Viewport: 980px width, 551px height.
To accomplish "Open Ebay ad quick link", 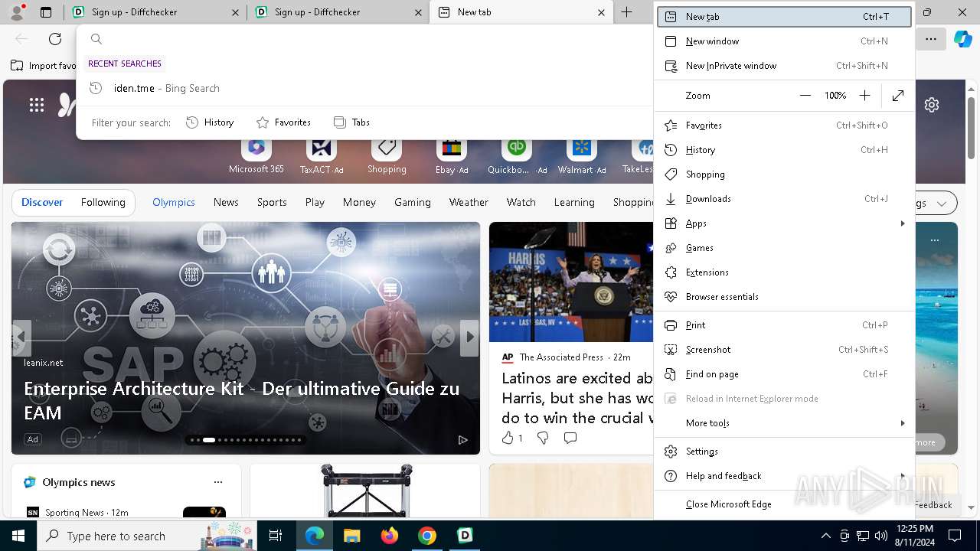I will [x=452, y=156].
